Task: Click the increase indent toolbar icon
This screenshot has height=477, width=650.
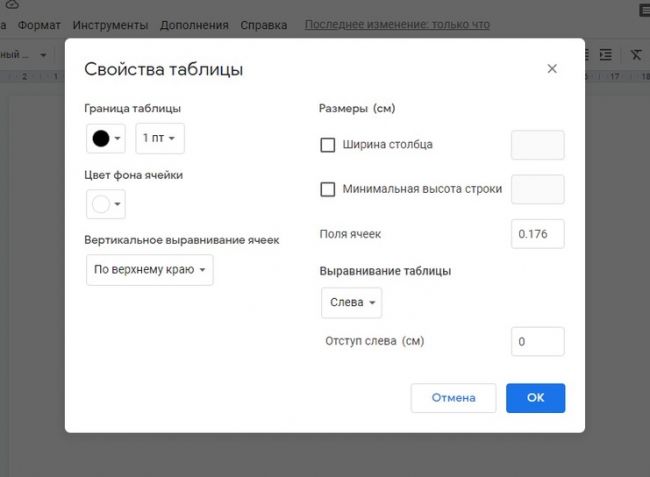Action: [x=606, y=54]
